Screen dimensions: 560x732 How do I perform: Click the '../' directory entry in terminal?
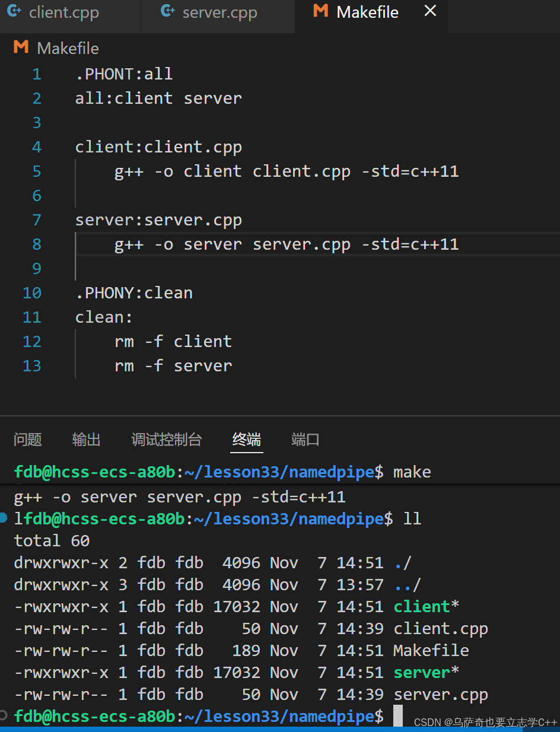coord(407,585)
